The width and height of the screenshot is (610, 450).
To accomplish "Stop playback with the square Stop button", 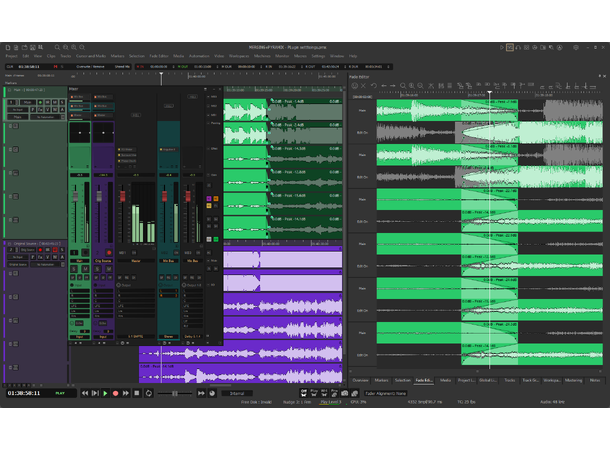I will pyautogui.click(x=137, y=393).
